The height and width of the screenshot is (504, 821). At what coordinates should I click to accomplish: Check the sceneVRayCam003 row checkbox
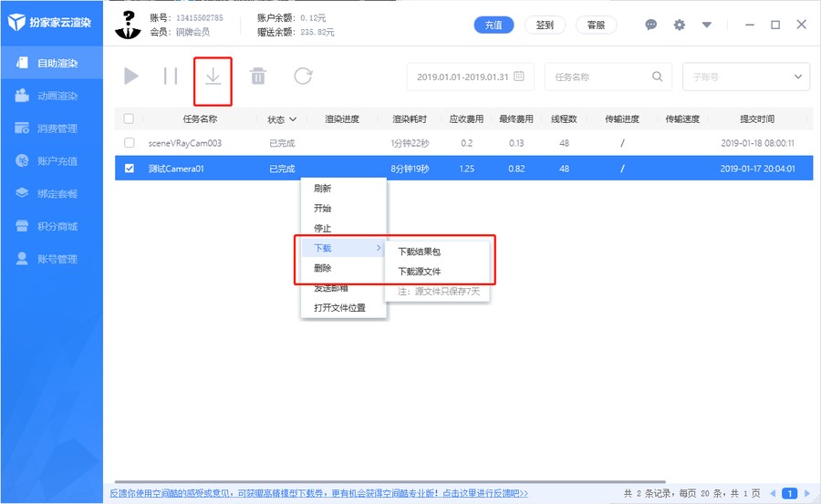(129, 143)
